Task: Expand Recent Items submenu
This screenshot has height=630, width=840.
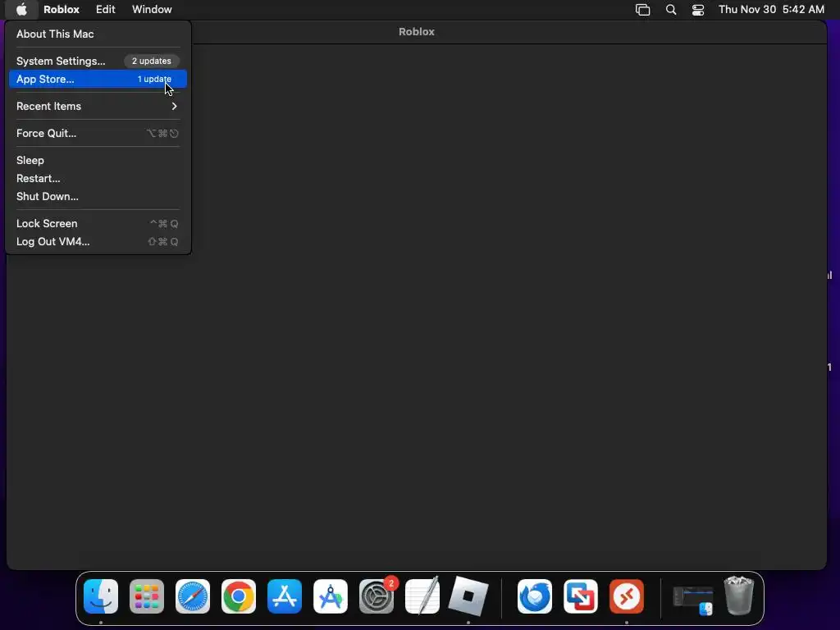Action: [98, 106]
